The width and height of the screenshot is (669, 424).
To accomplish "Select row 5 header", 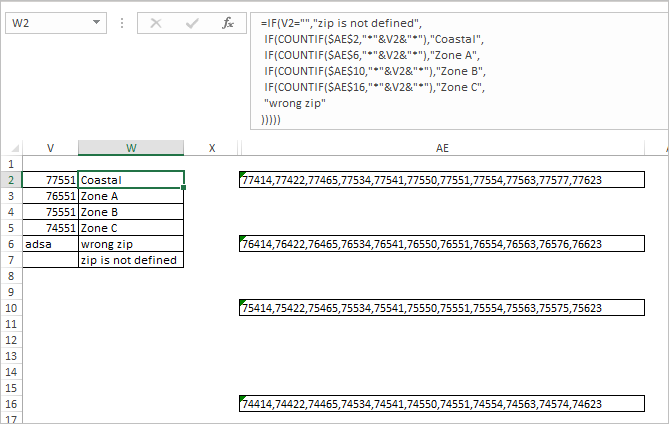I will point(11,228).
